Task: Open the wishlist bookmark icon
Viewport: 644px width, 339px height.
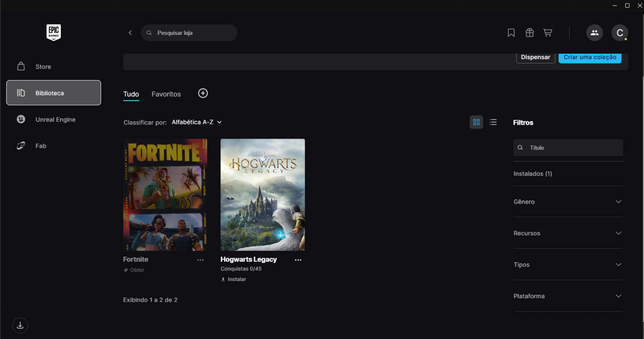Action: point(511,33)
